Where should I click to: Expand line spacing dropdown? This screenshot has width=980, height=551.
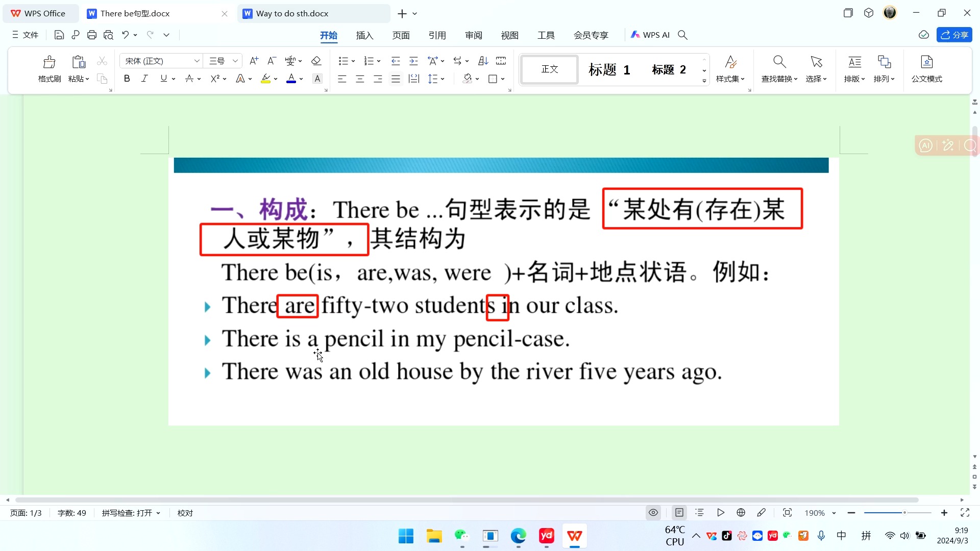pos(443,79)
